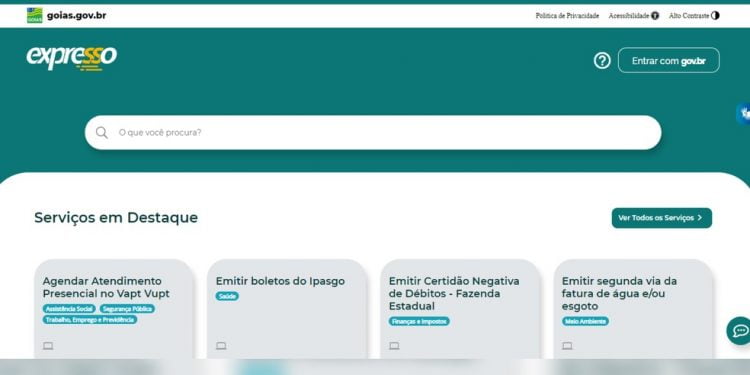Open the goias.gov.br portal link
The width and height of the screenshot is (750, 375).
[77, 15]
